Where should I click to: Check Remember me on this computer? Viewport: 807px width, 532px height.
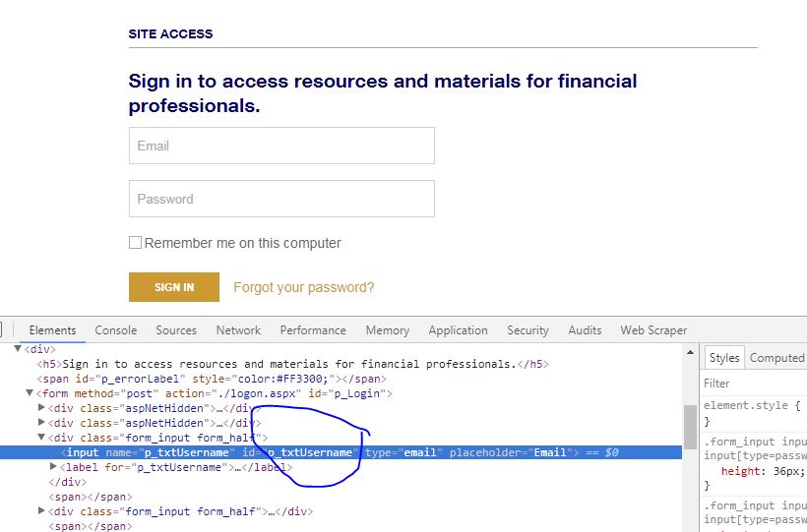[x=136, y=243]
